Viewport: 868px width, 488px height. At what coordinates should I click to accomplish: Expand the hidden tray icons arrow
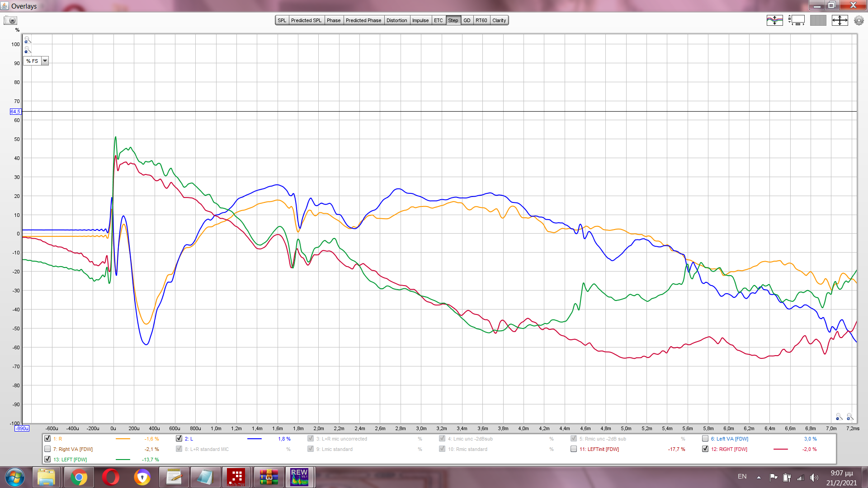coord(759,477)
